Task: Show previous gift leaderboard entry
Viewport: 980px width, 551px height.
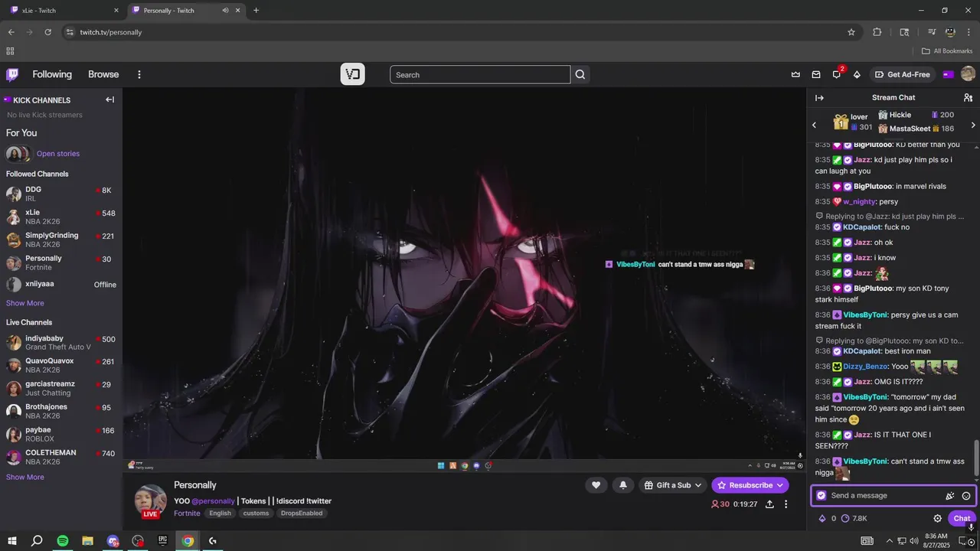Action: coord(814,125)
